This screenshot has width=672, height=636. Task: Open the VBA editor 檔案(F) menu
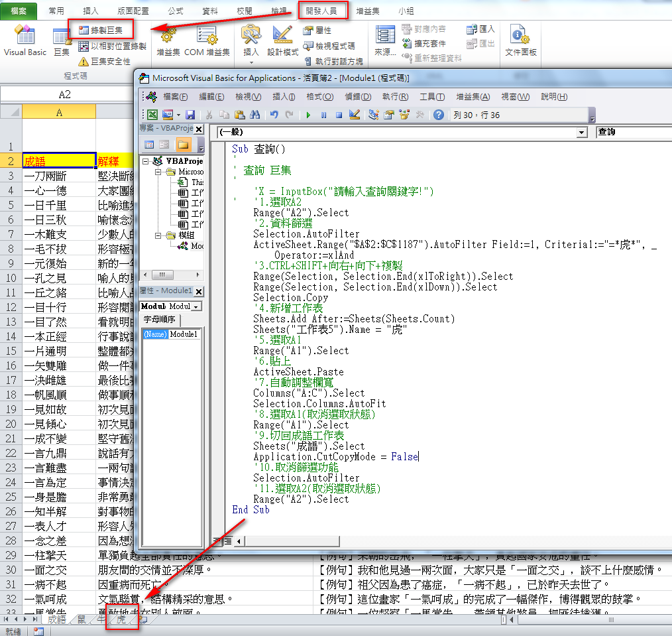[175, 97]
